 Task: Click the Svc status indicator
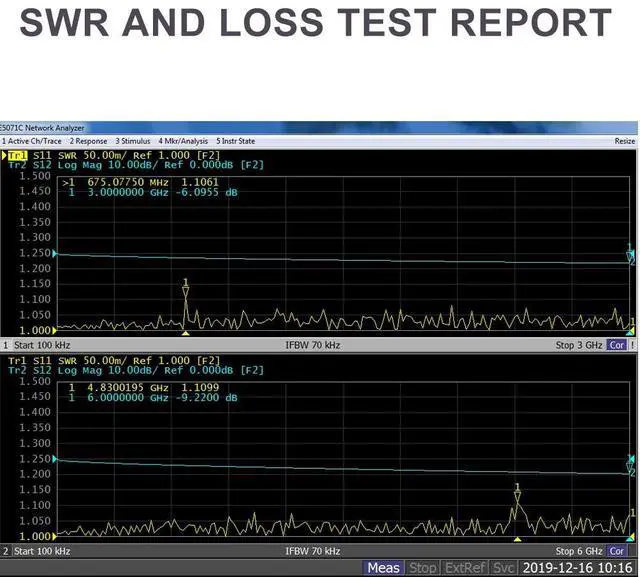tap(503, 568)
